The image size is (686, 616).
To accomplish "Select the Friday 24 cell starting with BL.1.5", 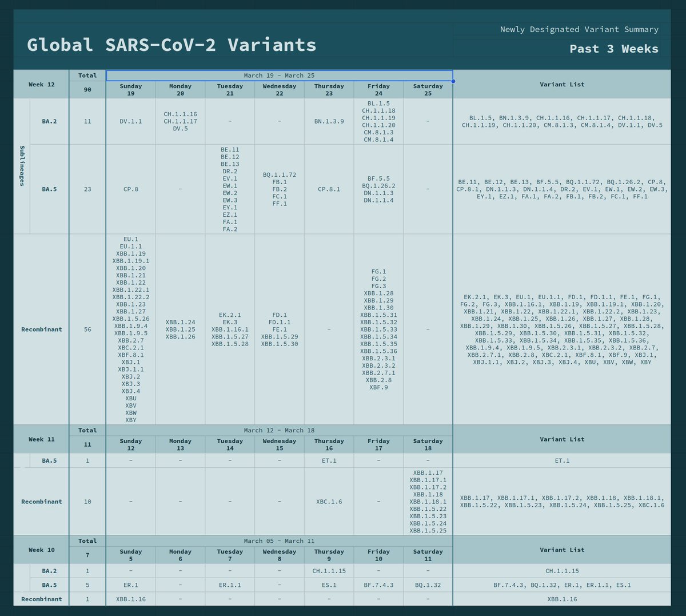I will pos(378,121).
